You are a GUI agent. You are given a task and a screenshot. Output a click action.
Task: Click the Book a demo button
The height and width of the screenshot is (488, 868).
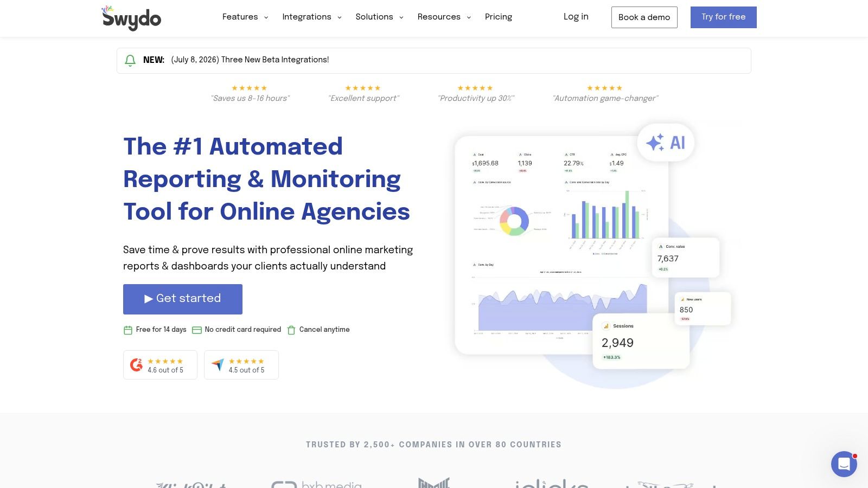644,17
